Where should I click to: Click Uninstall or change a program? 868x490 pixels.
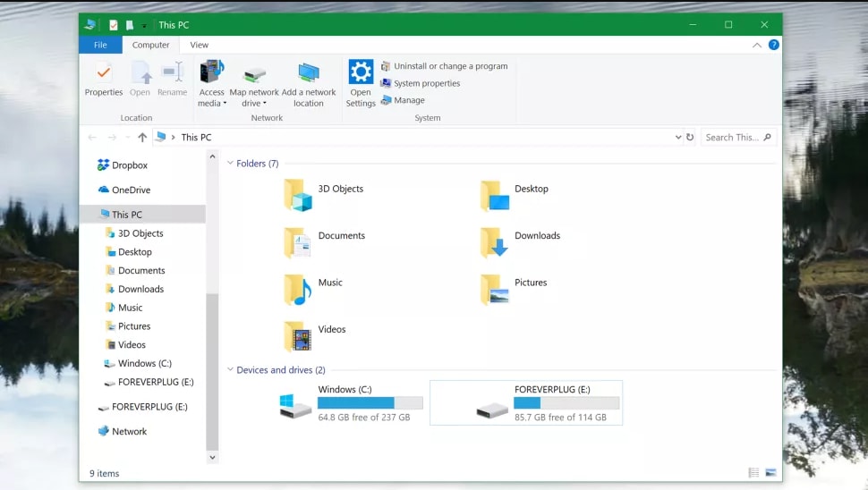pyautogui.click(x=444, y=66)
